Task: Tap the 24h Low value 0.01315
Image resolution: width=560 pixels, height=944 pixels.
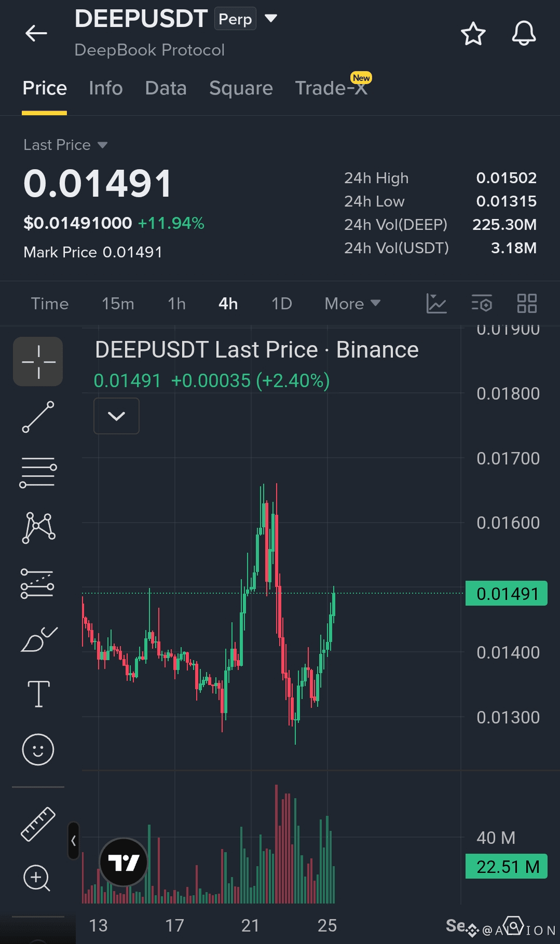Action: (x=507, y=201)
